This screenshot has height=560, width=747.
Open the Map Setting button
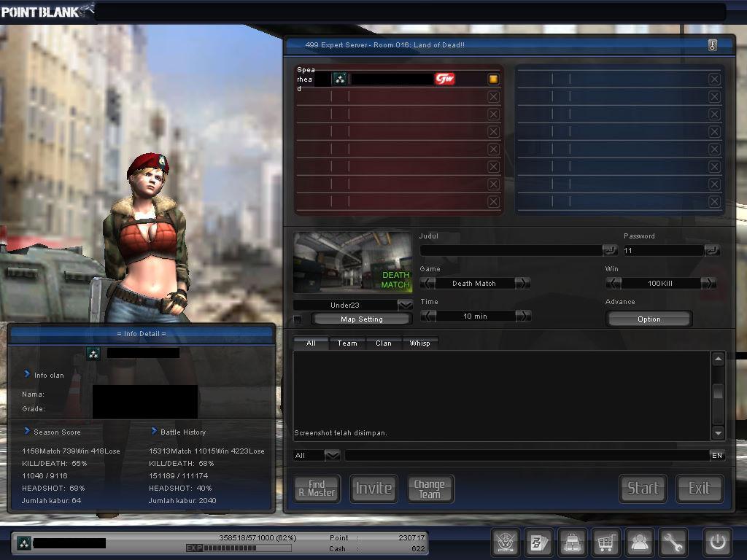362,319
